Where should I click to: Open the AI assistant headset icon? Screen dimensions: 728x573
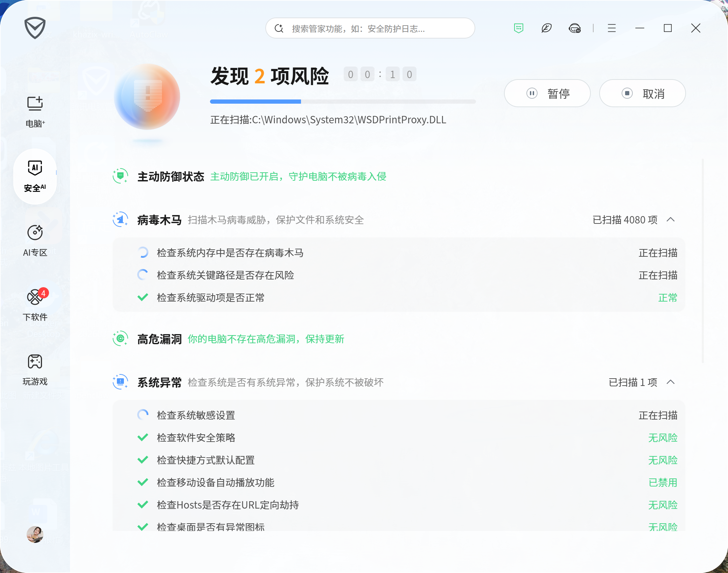coord(575,28)
